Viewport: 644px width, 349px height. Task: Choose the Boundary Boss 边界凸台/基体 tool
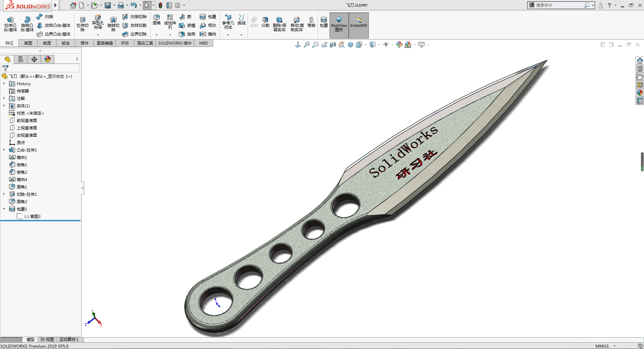pyautogui.click(x=54, y=34)
